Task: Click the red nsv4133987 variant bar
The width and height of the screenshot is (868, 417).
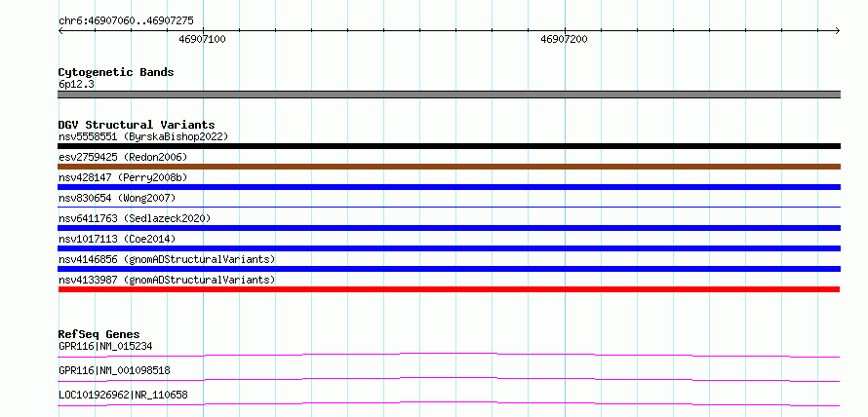Action: 449,289
